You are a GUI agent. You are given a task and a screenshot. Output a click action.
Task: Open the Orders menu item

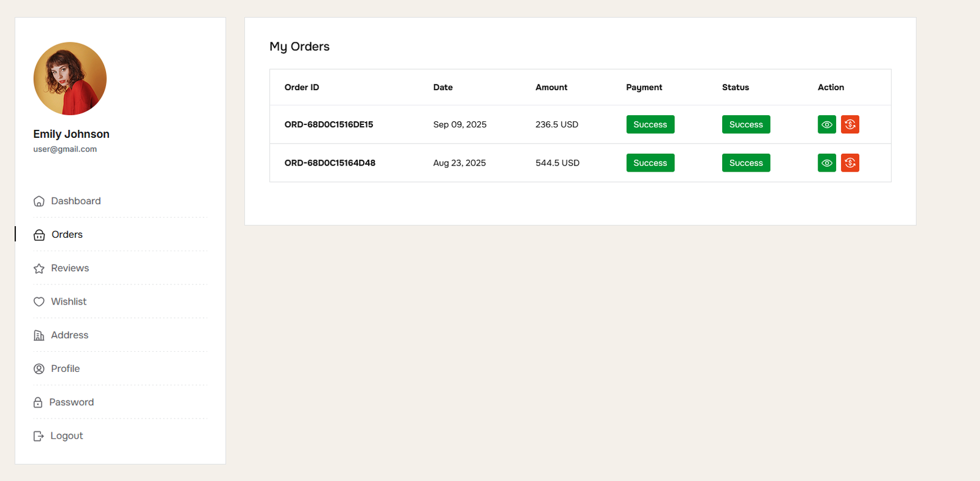click(67, 235)
